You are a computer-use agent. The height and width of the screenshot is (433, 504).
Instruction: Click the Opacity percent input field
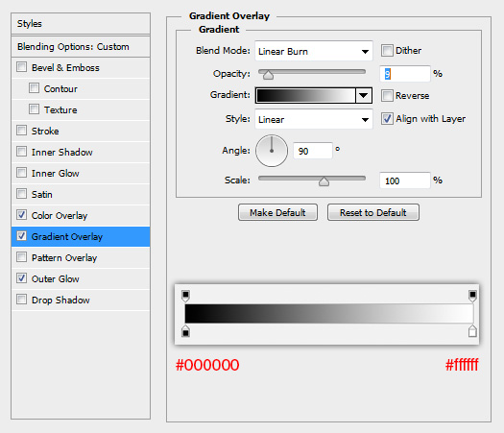tap(405, 74)
